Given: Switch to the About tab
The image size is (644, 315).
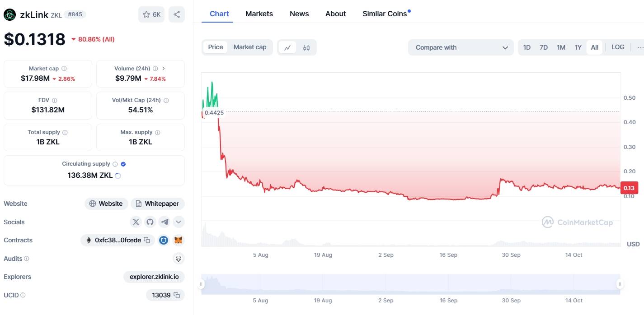Looking at the screenshot, I should pos(335,14).
